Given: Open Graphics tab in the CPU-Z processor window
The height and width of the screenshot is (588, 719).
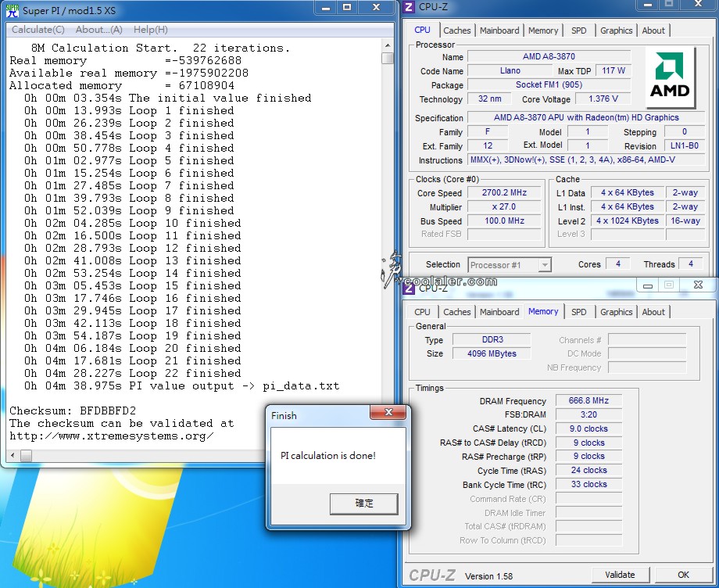Looking at the screenshot, I should (617, 30).
